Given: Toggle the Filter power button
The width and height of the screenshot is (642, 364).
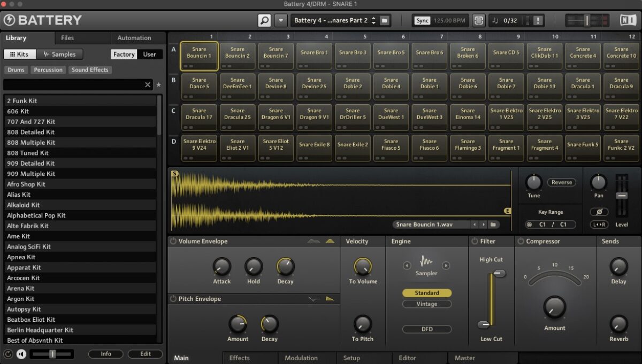Looking at the screenshot, I should tap(474, 242).
